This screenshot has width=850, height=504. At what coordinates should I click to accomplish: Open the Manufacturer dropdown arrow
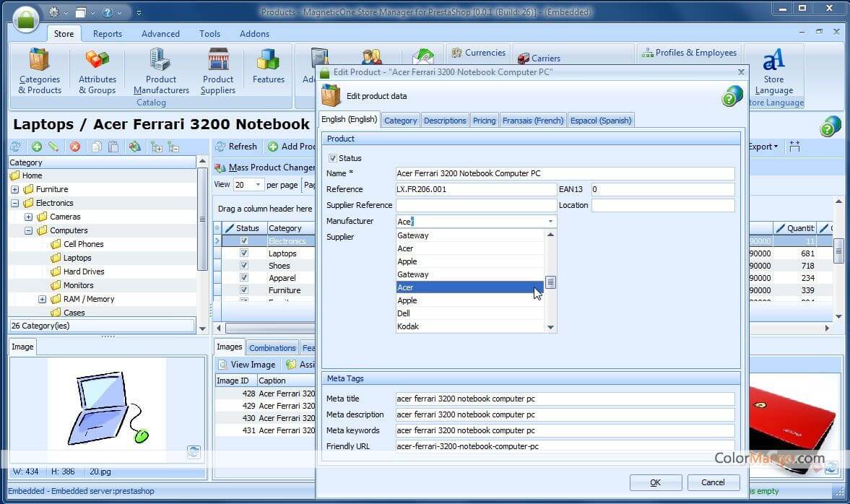pyautogui.click(x=550, y=222)
